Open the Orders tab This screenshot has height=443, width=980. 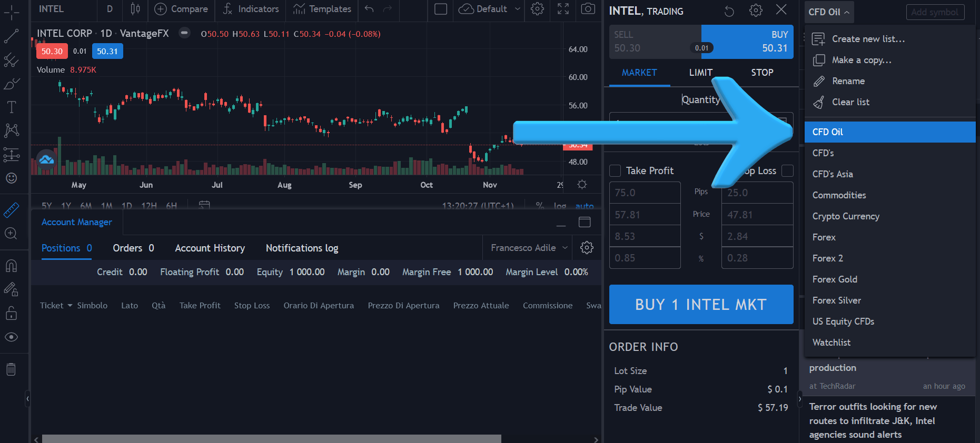133,248
